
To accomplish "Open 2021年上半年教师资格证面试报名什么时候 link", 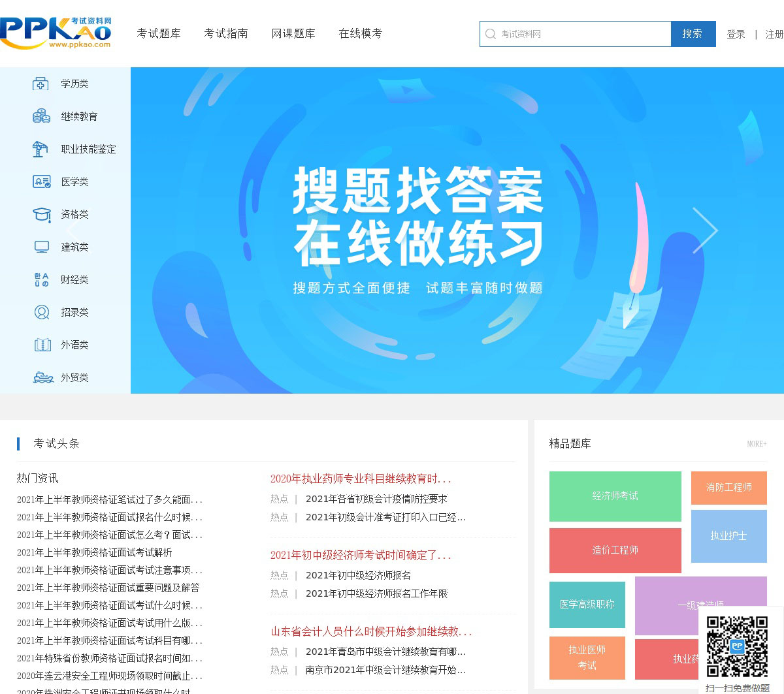I will click(x=110, y=517).
